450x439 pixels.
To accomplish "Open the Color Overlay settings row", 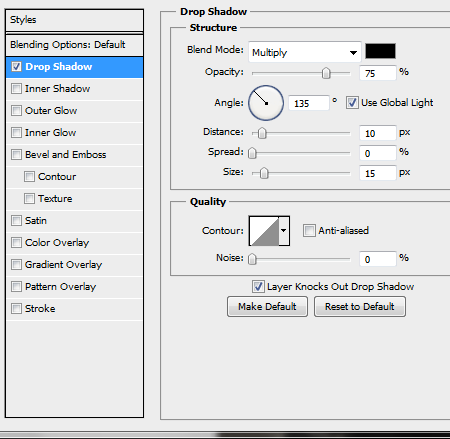I will (75, 243).
